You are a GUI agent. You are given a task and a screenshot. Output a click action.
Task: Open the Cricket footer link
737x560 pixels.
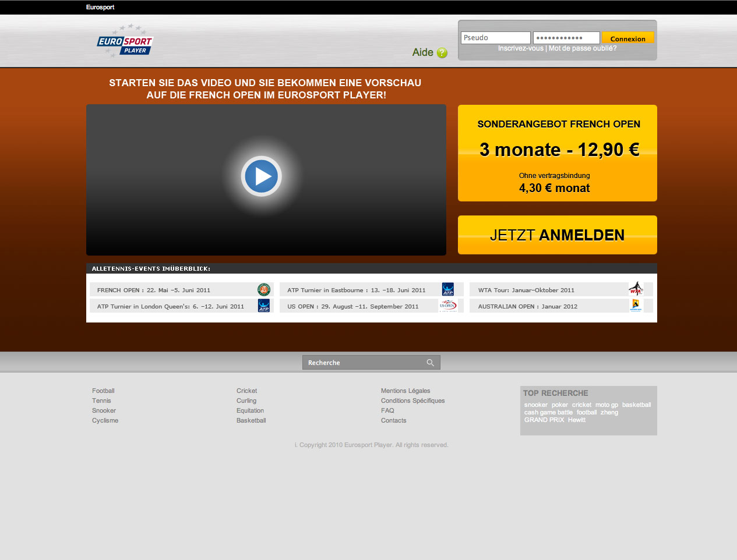246,391
